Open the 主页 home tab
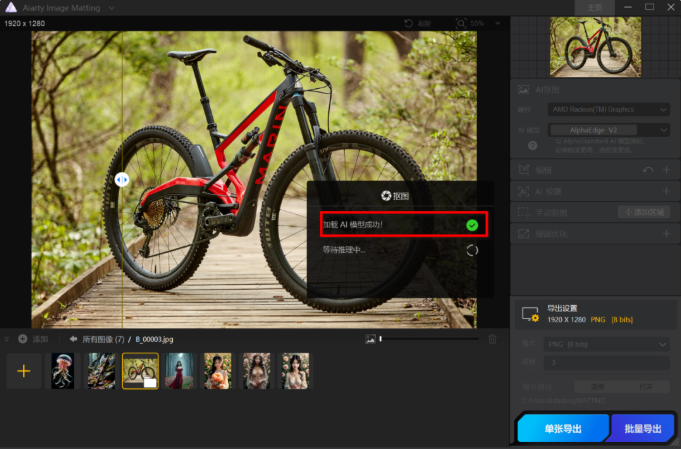This screenshot has height=449, width=681. pos(595,8)
